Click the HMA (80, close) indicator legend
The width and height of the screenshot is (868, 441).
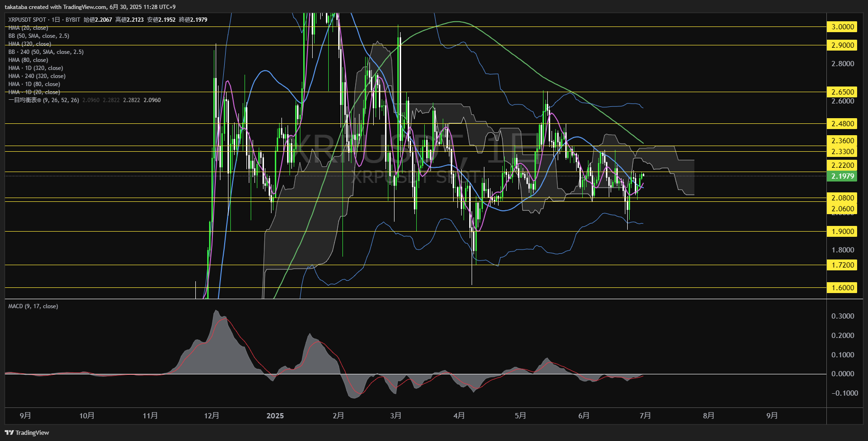pyautogui.click(x=28, y=60)
